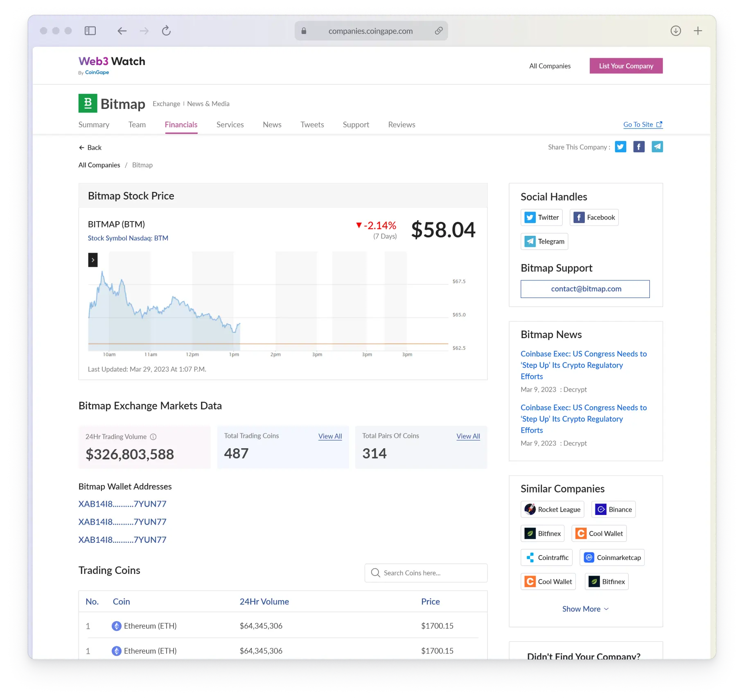Click Exchange category tag near Bitmap
Screen dimensions: 744x700
point(167,104)
